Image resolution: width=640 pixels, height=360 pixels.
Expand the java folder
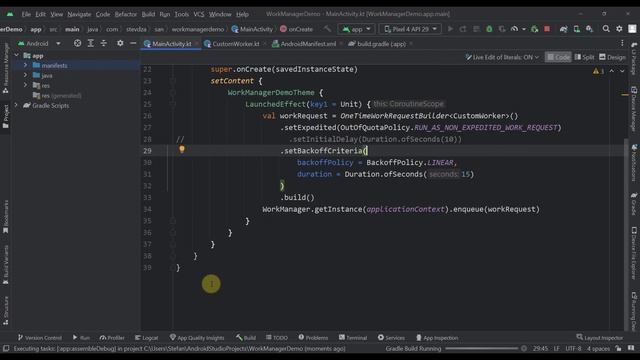25,75
